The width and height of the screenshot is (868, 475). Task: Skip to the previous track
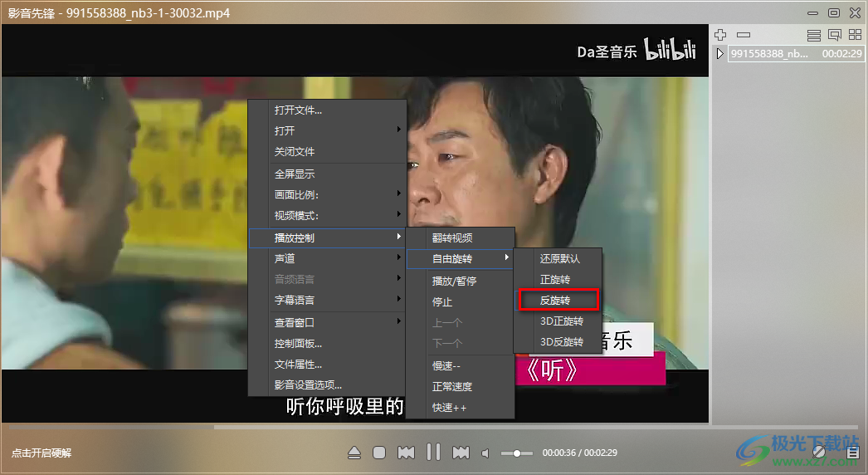406,453
